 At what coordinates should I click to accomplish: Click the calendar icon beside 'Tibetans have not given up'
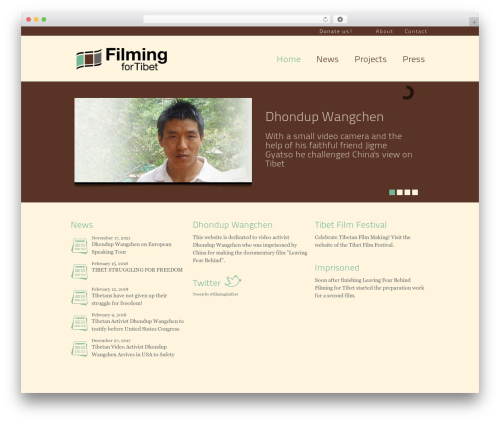click(x=79, y=297)
